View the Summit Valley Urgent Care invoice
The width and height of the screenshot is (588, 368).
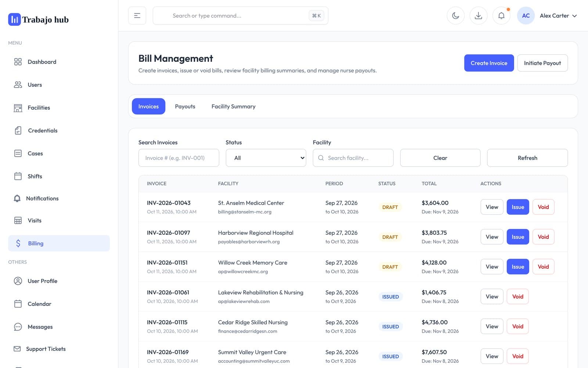click(492, 356)
